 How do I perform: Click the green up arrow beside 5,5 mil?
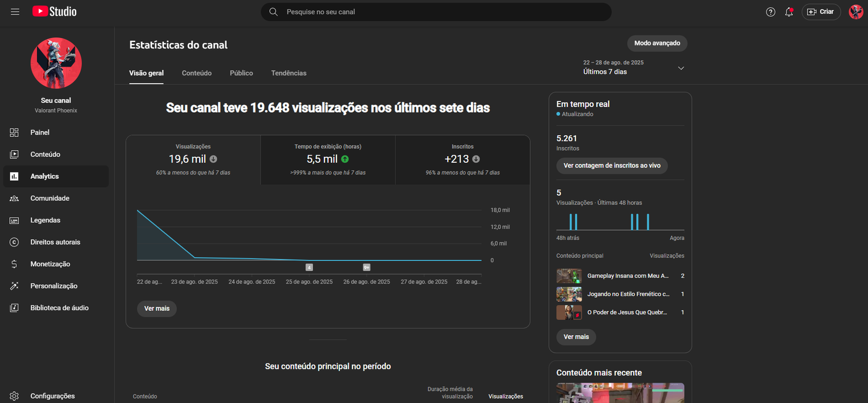coord(345,159)
